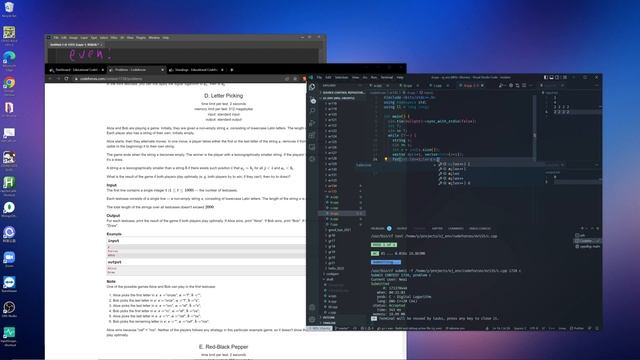The width and height of the screenshot is (640, 360).
Task: Open the Search view in VS Code
Action: click(x=313, y=111)
